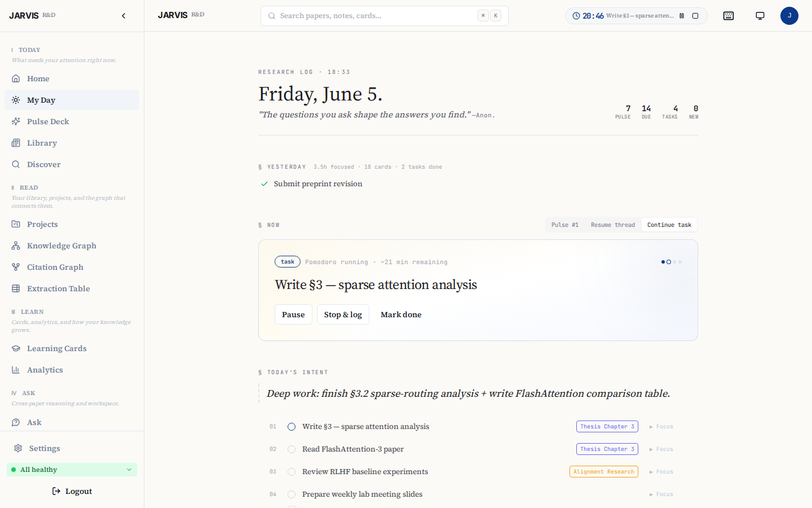
Task: Click the monitor display icon in header
Action: 760,16
